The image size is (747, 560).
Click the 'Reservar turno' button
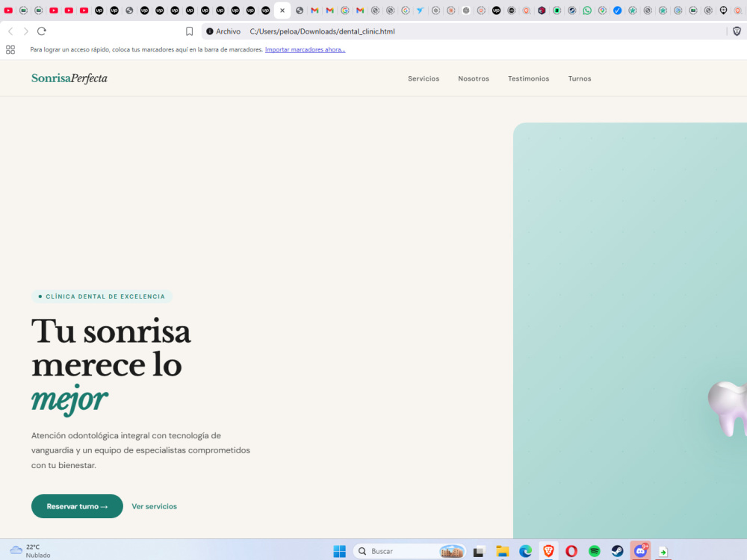pos(77,506)
